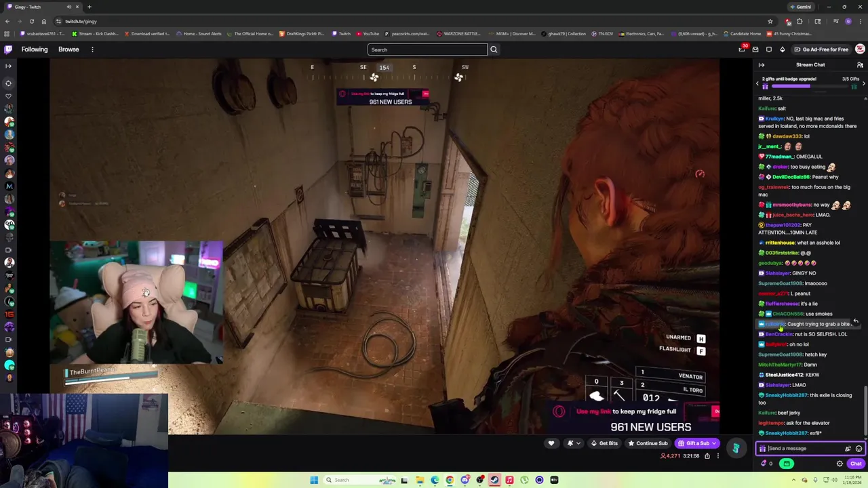The image size is (868, 488).
Task: Open the notification bell dropdown
Action: point(574,443)
